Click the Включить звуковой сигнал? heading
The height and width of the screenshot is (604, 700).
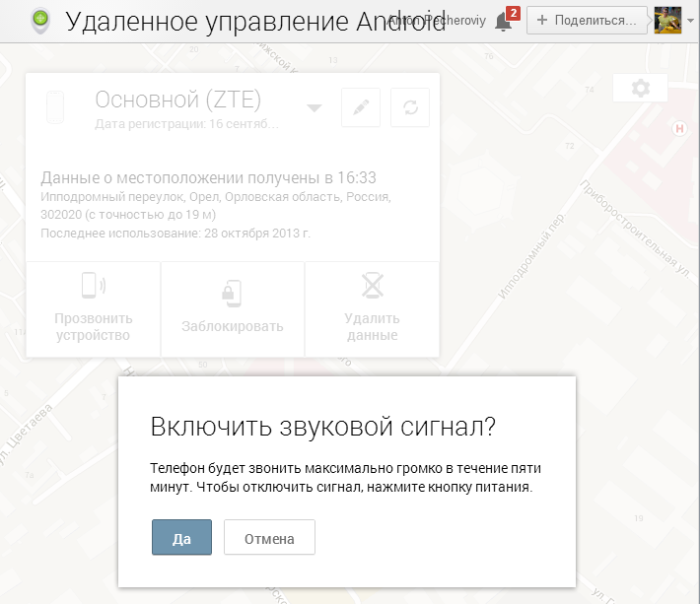click(x=323, y=427)
